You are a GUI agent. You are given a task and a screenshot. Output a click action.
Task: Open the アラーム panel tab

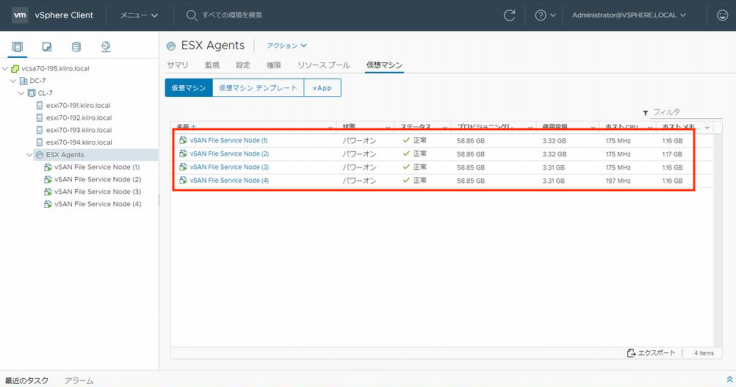coord(79,380)
